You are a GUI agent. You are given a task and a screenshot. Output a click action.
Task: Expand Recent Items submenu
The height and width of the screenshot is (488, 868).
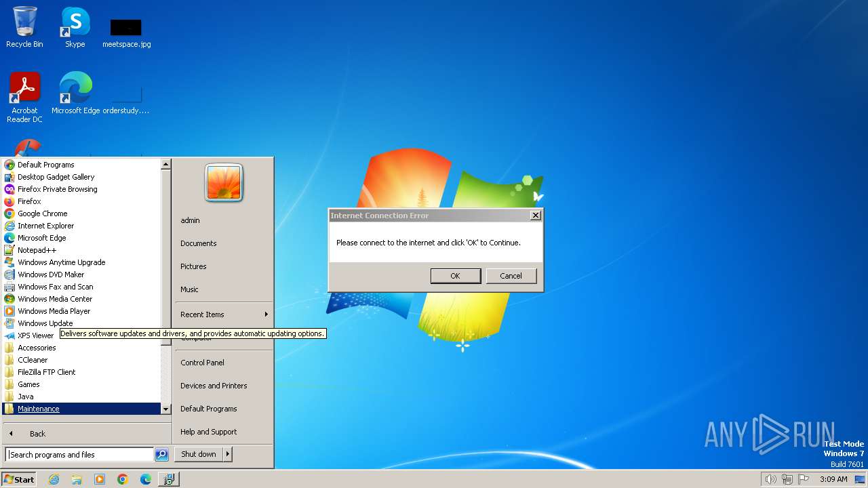[224, 314]
